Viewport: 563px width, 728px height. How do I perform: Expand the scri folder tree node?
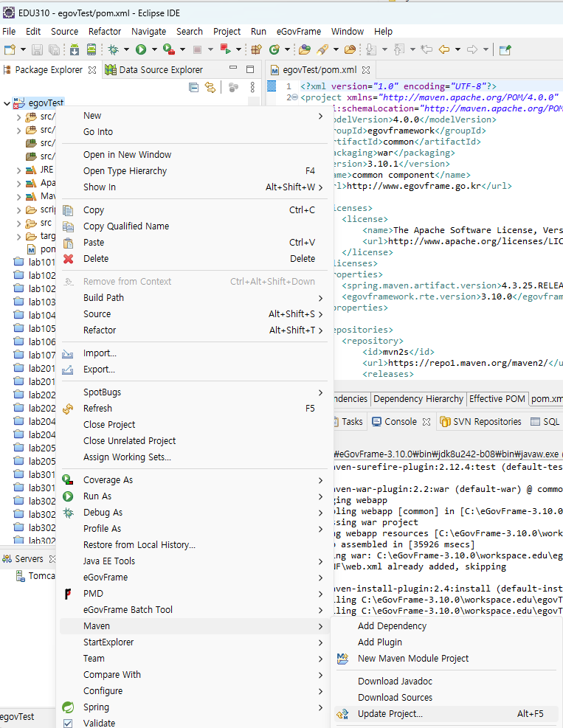pyautogui.click(x=18, y=210)
